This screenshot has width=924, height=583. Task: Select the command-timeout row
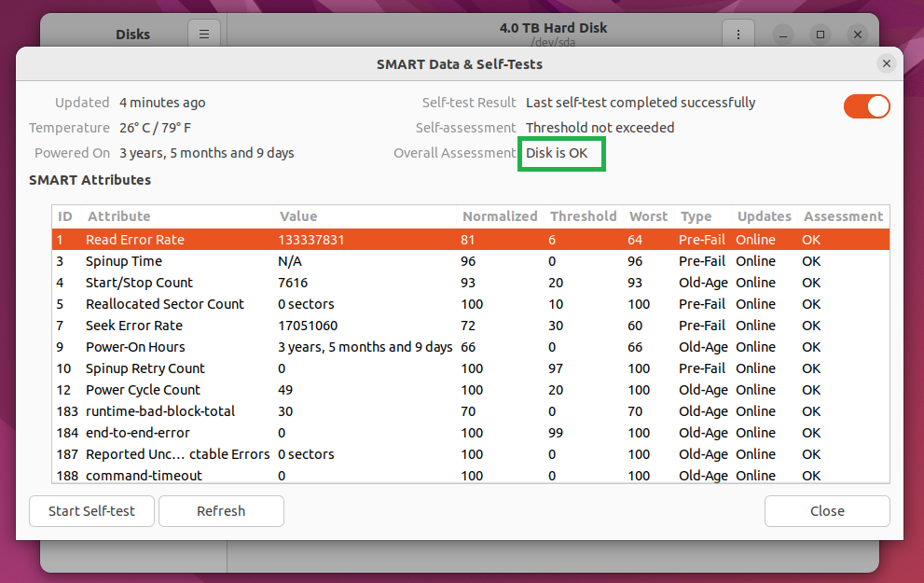click(x=471, y=475)
